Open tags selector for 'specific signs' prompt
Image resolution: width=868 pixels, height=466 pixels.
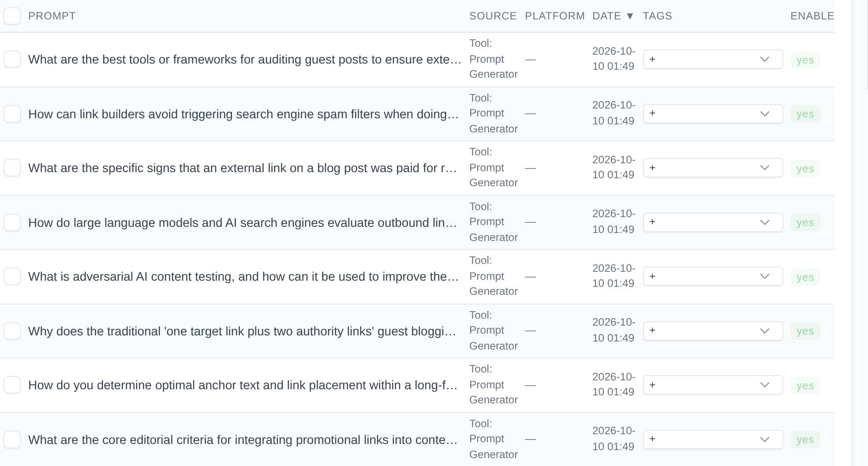click(713, 168)
